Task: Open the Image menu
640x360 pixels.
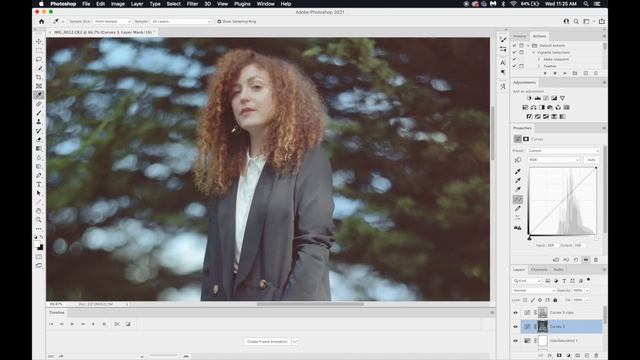Action: 118,4
